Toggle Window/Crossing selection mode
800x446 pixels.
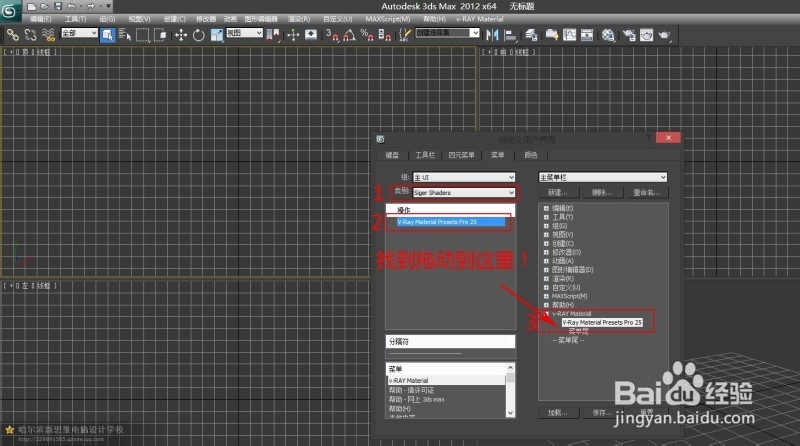[x=162, y=34]
